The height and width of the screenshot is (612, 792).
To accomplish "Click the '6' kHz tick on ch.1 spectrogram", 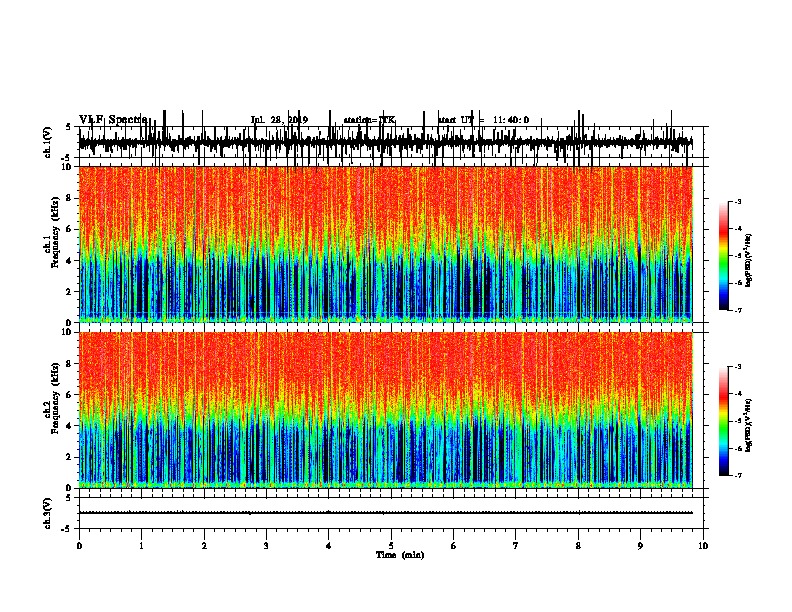I will 69,229.
